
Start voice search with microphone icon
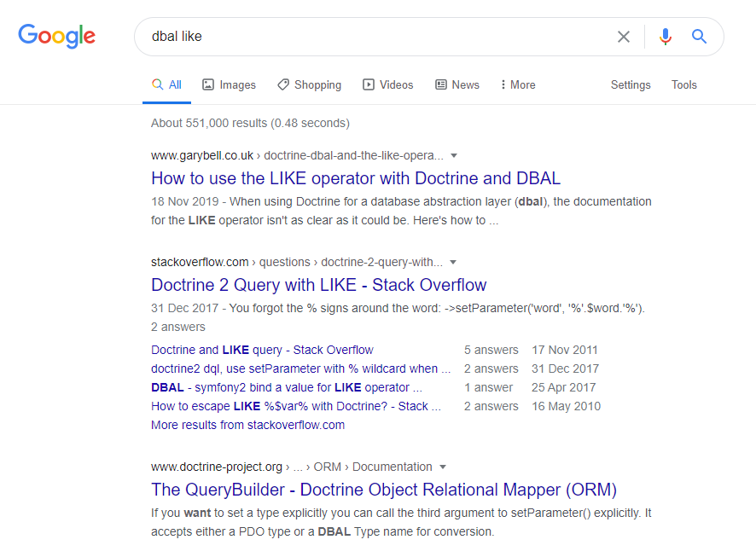(666, 37)
